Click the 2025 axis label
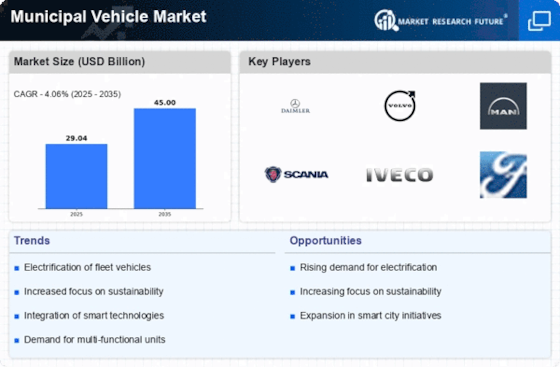The image size is (560, 367). 76,214
